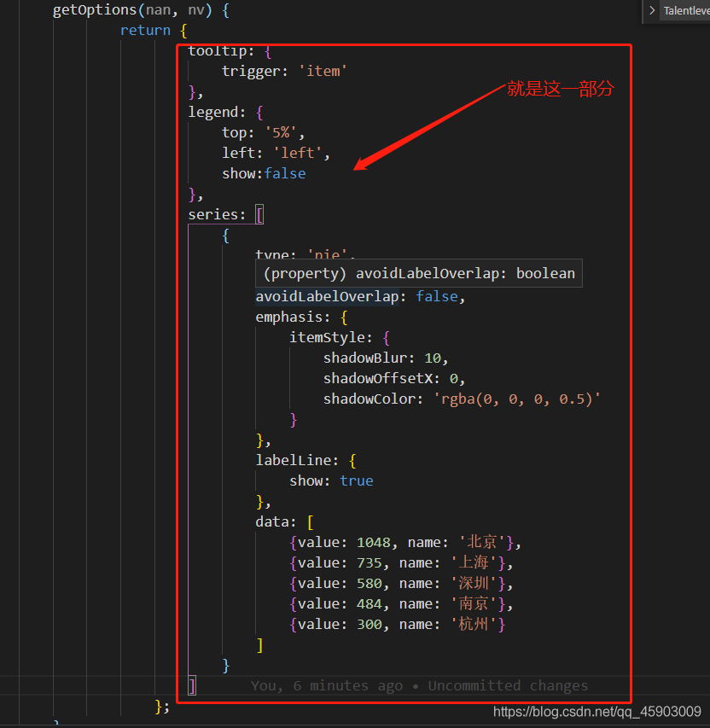Click the 'return' keyword
The width and height of the screenshot is (710, 728).
point(145,30)
